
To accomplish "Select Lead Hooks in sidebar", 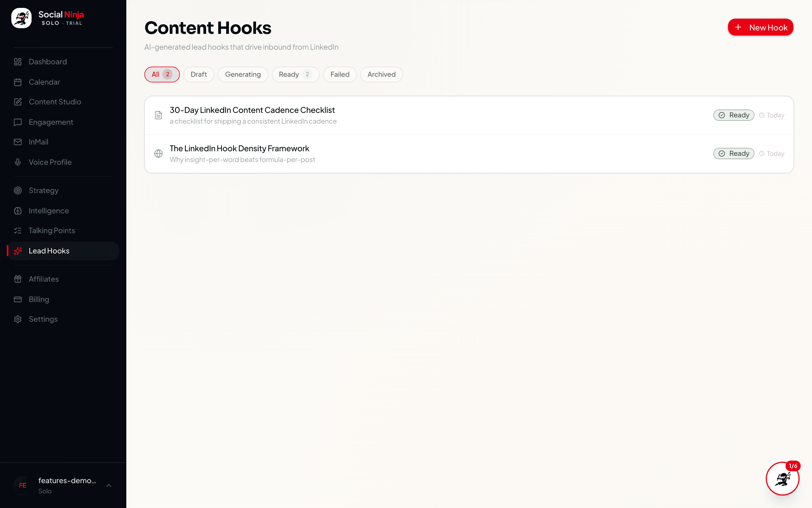I will [63, 251].
